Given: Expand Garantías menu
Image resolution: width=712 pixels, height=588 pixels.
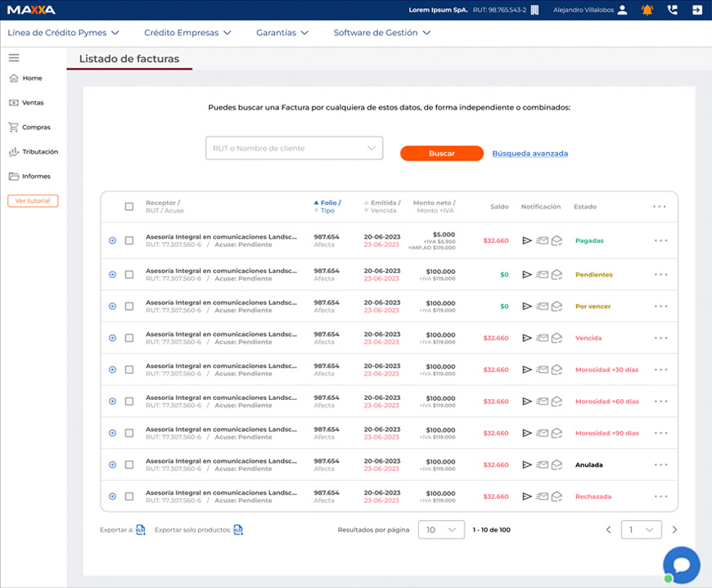Looking at the screenshot, I should pos(282,33).
